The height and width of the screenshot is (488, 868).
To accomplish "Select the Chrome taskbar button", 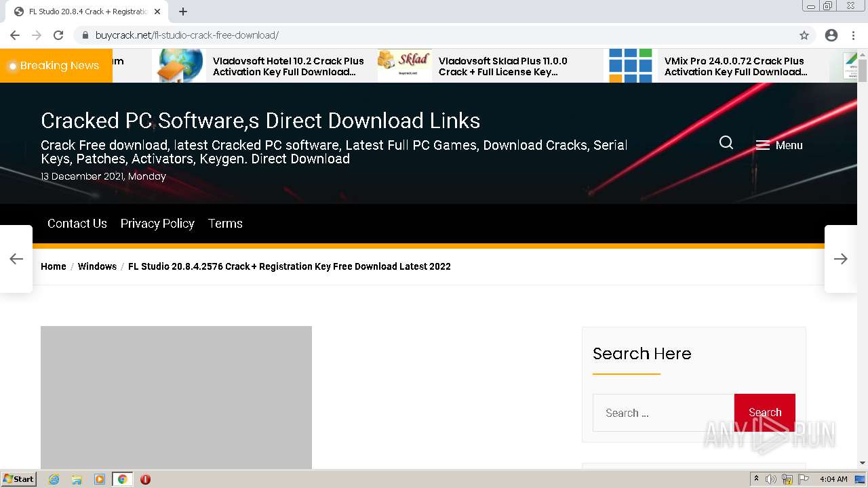I will click(x=122, y=479).
